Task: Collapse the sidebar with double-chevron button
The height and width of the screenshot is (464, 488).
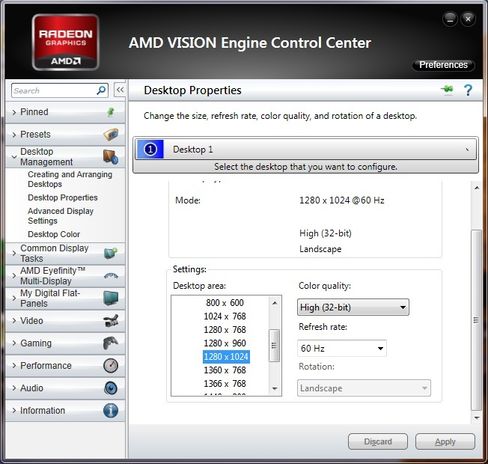Action: (120, 90)
